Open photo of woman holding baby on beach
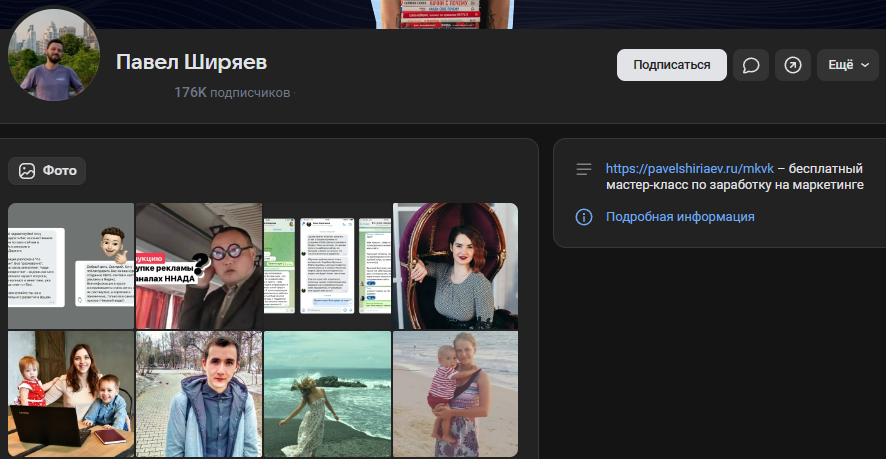Screen dimensions: 886x459 (455, 394)
